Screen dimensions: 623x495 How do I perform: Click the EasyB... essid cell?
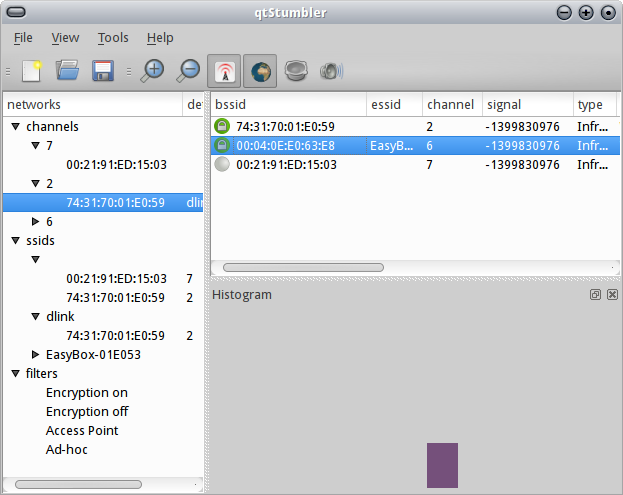point(392,146)
